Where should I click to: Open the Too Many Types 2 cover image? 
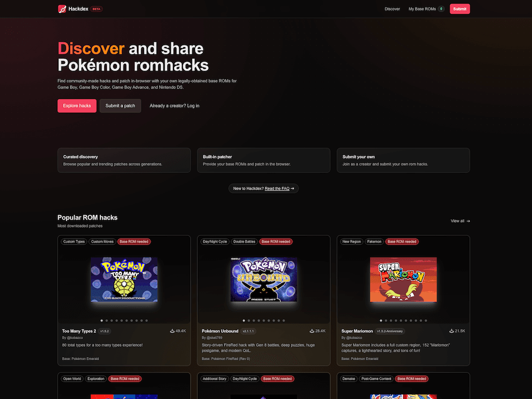pos(124,279)
